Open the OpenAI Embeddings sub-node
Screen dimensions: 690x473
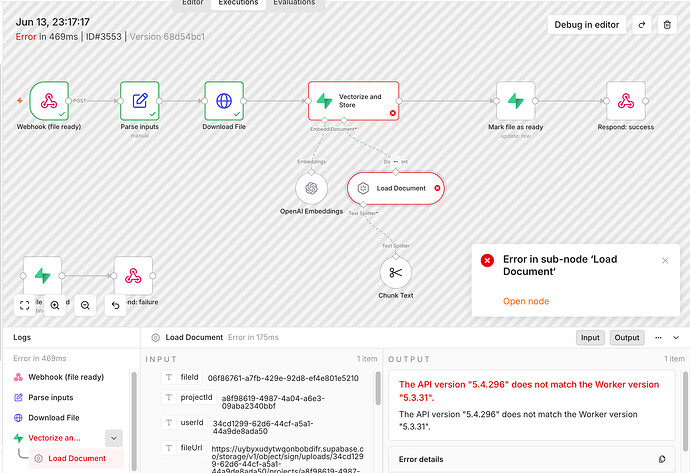coord(312,188)
